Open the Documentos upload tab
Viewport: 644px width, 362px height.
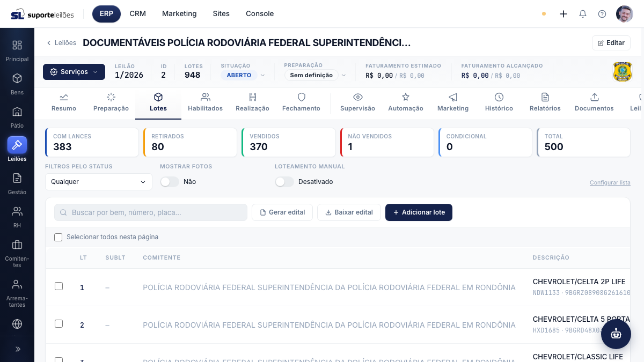pos(594,102)
